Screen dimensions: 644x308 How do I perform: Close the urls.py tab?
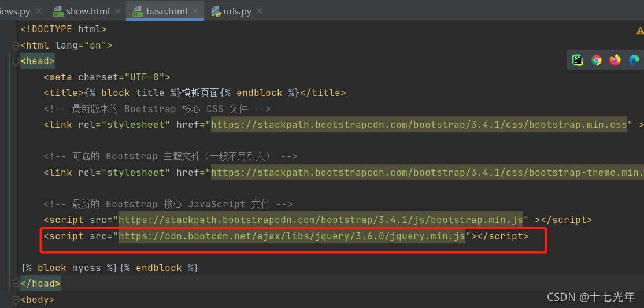point(259,11)
